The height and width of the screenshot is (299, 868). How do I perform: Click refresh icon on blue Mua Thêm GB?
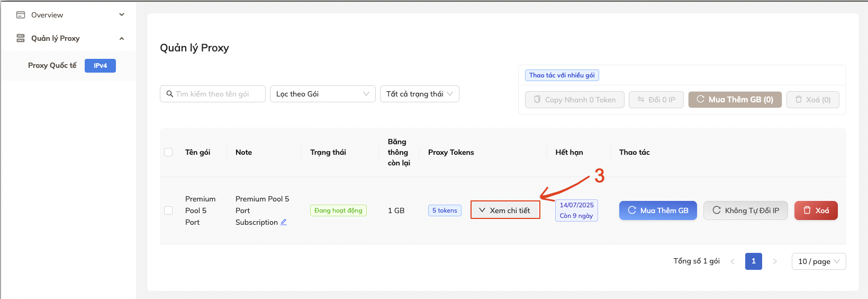(x=632, y=210)
